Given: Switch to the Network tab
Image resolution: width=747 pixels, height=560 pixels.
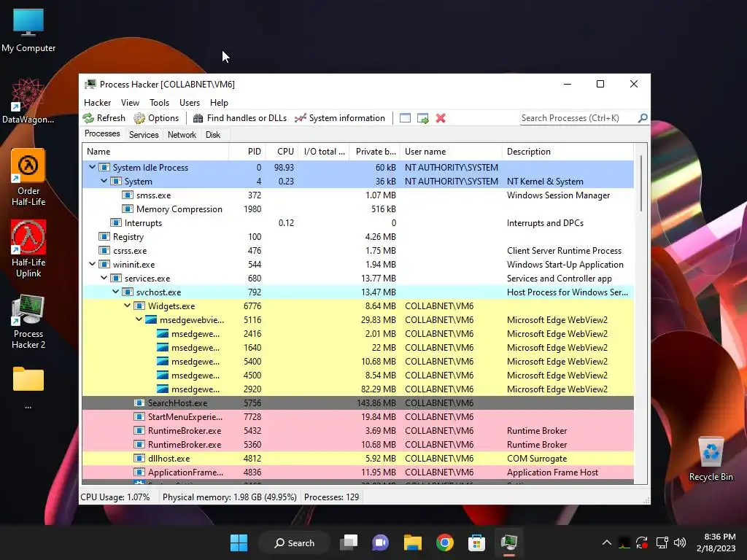Looking at the screenshot, I should pyautogui.click(x=182, y=135).
